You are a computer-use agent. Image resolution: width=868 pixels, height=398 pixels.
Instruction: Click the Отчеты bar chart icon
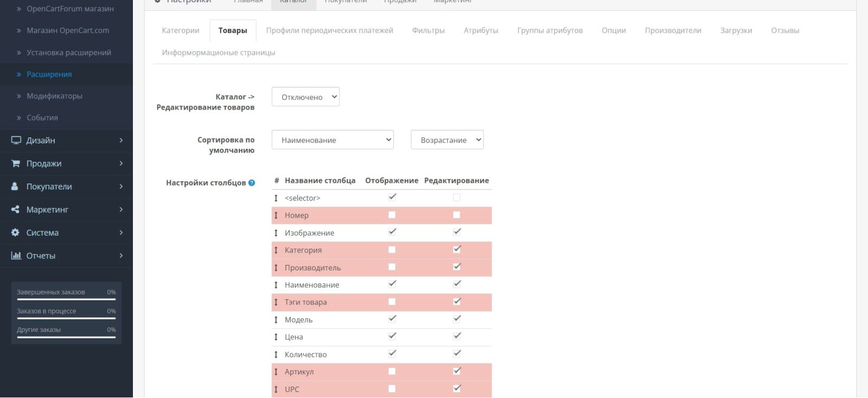[x=16, y=256]
